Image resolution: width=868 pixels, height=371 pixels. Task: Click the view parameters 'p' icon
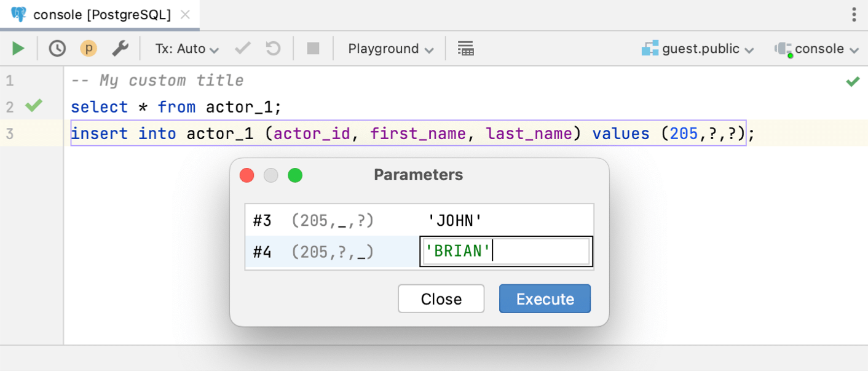89,48
